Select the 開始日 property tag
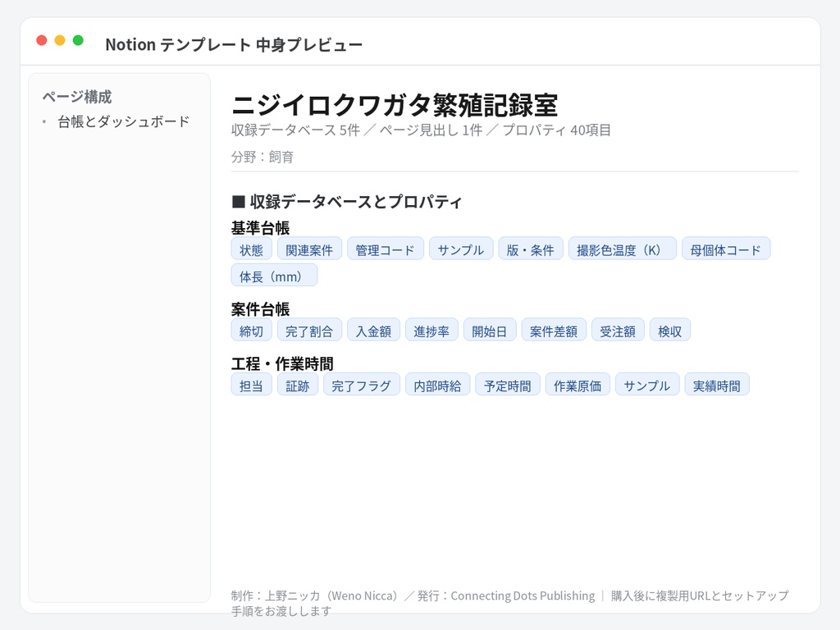 (491, 331)
